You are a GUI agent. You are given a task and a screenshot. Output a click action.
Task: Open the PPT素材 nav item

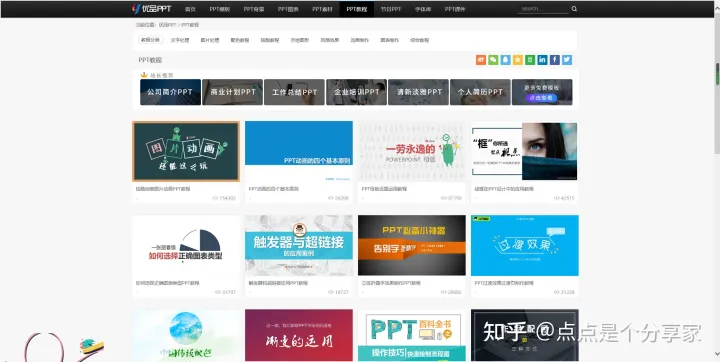coord(322,9)
